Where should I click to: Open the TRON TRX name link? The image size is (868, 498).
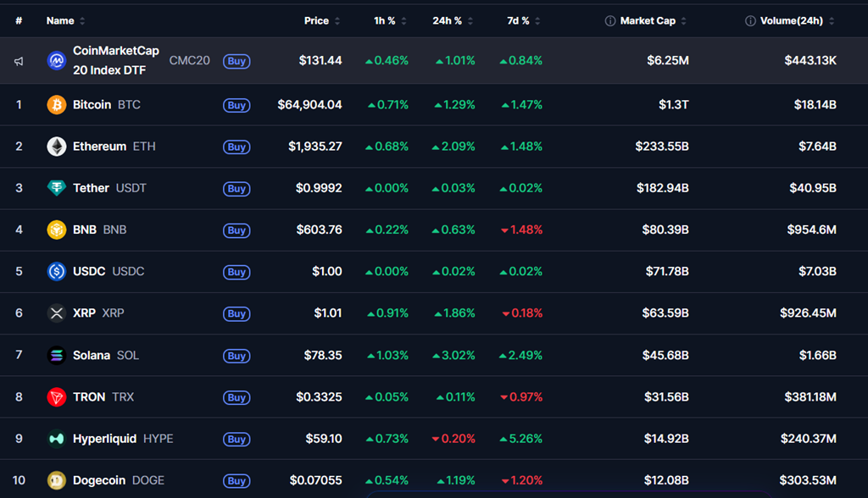pos(103,396)
